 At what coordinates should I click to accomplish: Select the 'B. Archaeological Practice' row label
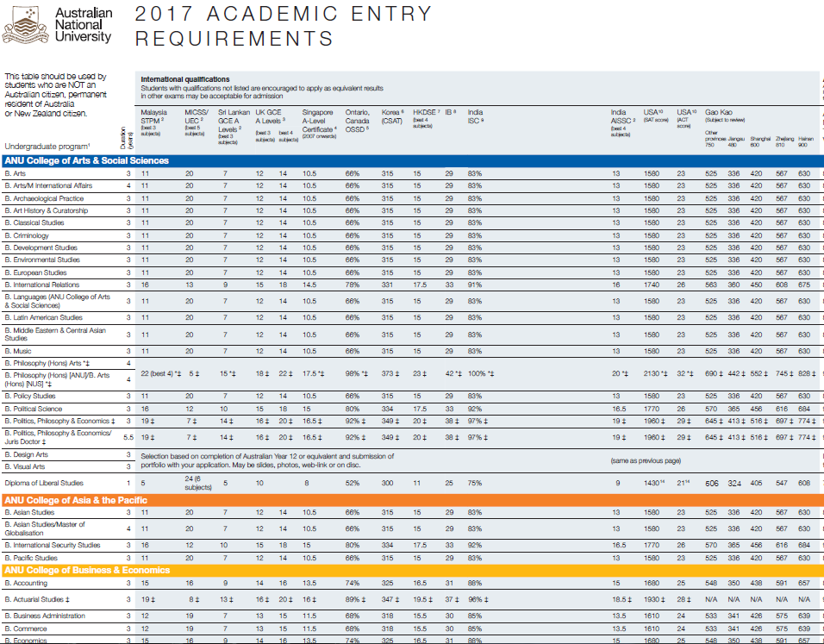[44, 198]
